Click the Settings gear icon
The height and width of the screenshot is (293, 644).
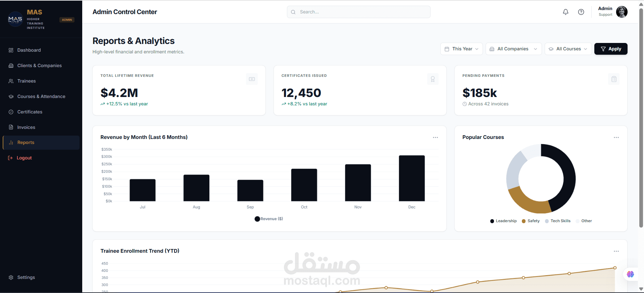pos(11,277)
